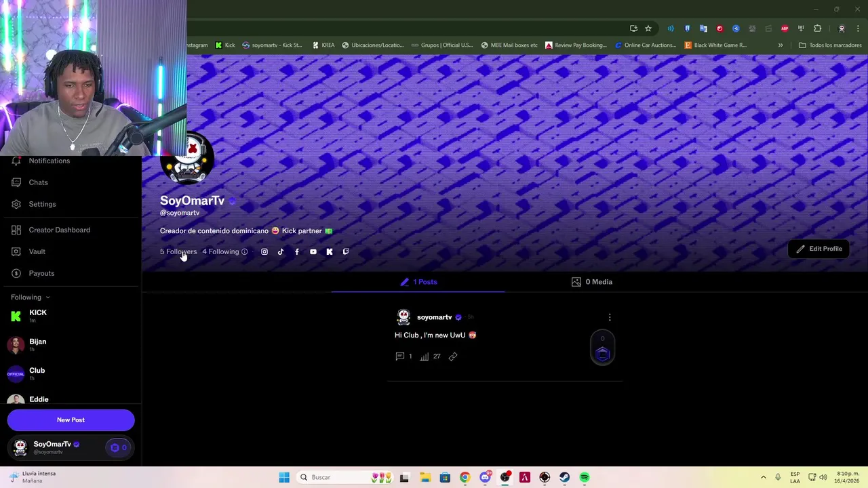Click the New Post button
This screenshot has height=488, width=868.
point(71,420)
